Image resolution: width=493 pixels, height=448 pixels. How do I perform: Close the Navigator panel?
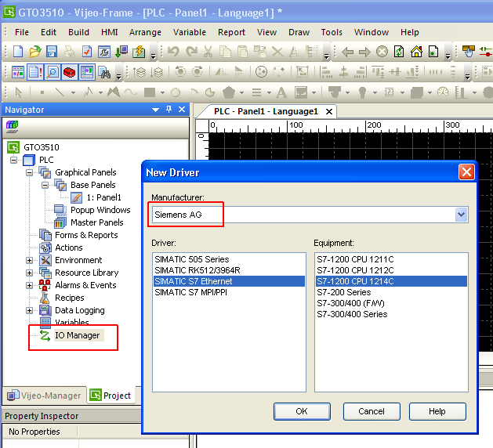pos(182,110)
